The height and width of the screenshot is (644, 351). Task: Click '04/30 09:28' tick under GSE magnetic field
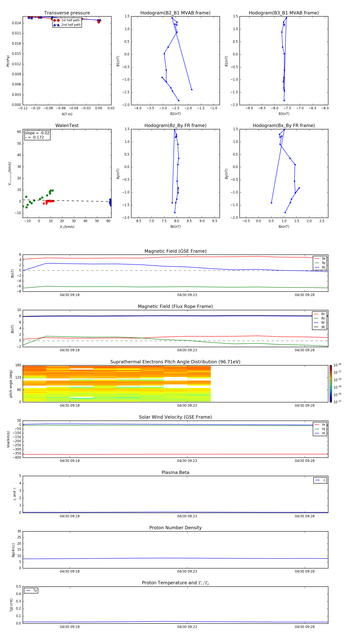(305, 295)
